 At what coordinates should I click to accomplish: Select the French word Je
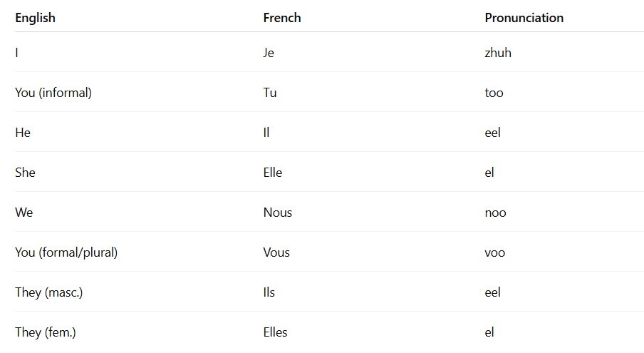(269, 53)
